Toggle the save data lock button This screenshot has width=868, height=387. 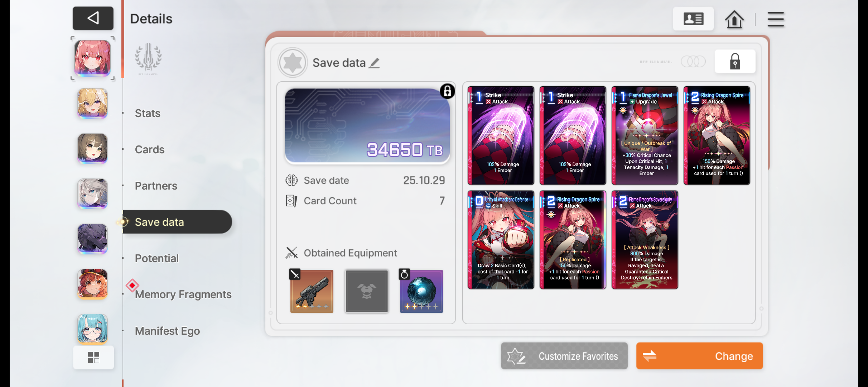point(735,62)
